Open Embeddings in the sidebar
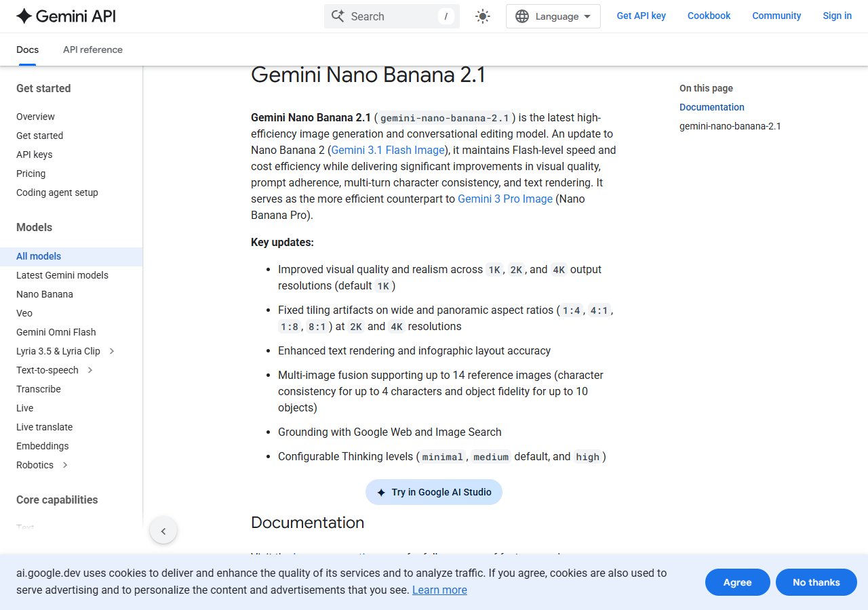 coord(43,446)
